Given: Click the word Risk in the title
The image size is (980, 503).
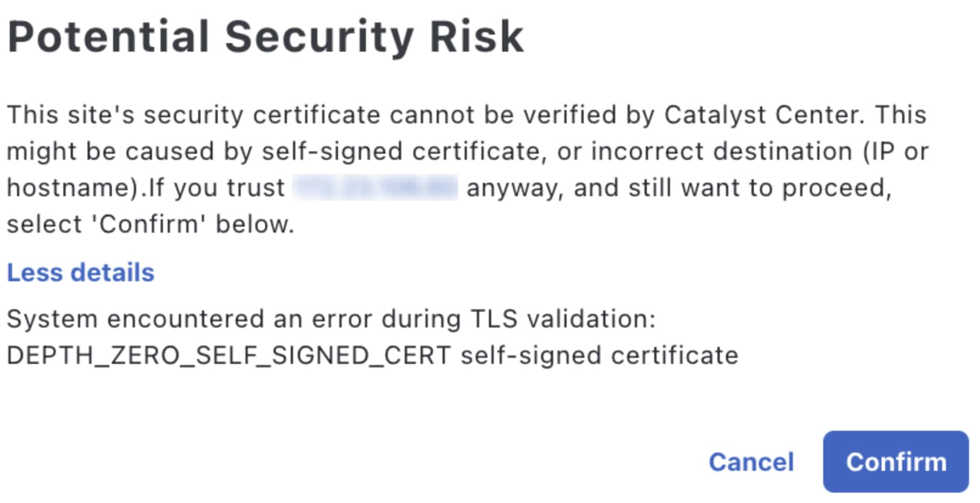Looking at the screenshot, I should [x=476, y=36].
